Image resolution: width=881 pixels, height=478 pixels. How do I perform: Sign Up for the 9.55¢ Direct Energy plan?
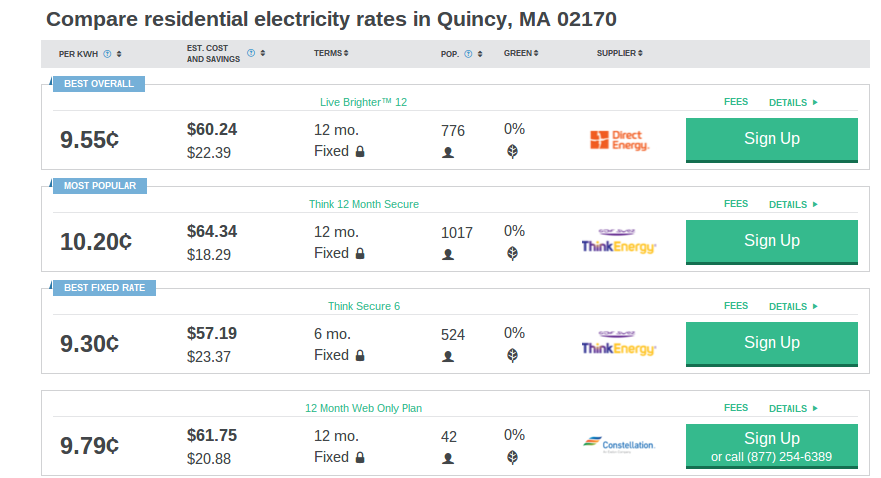pyautogui.click(x=771, y=140)
